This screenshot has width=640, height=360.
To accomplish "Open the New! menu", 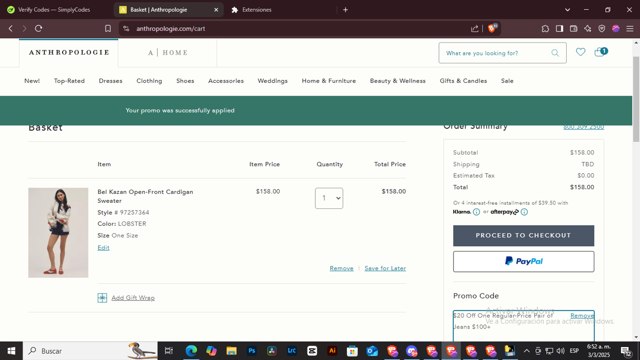I will click(x=32, y=81).
